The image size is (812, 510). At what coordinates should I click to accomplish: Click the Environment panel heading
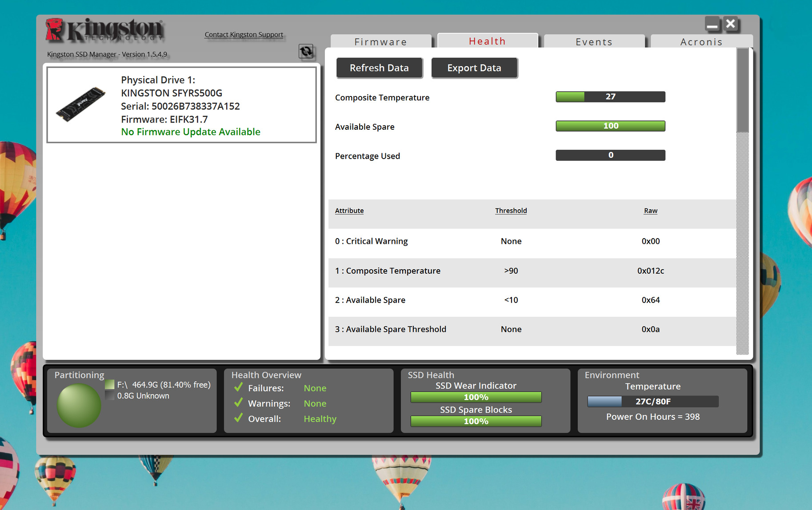point(612,375)
